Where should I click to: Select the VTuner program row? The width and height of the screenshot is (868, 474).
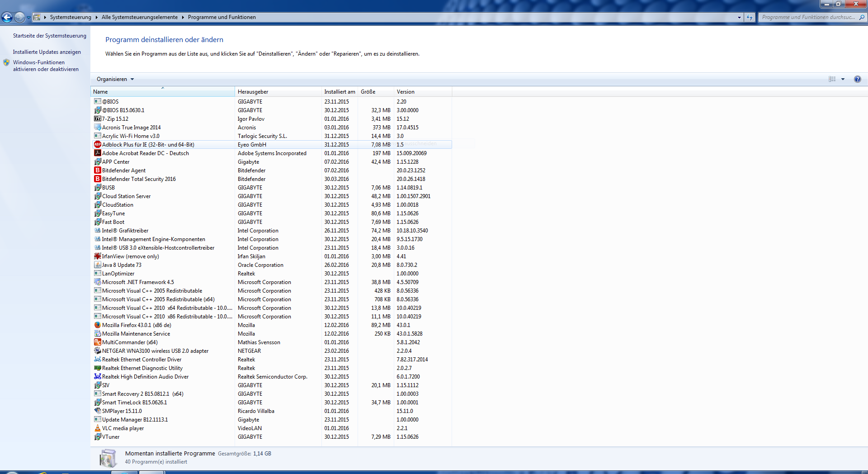point(271,437)
